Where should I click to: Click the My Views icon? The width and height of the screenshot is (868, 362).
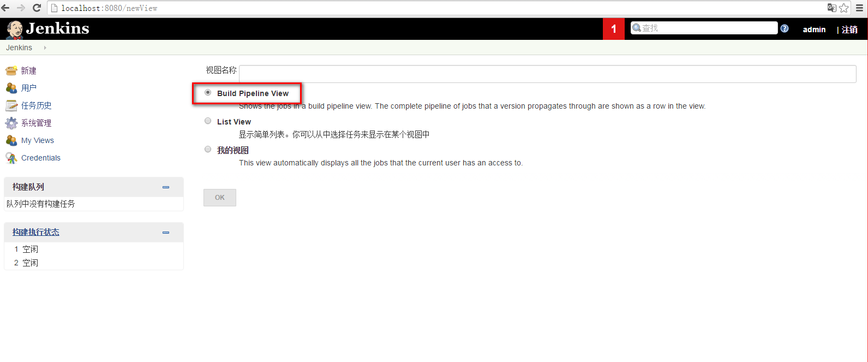tap(11, 140)
